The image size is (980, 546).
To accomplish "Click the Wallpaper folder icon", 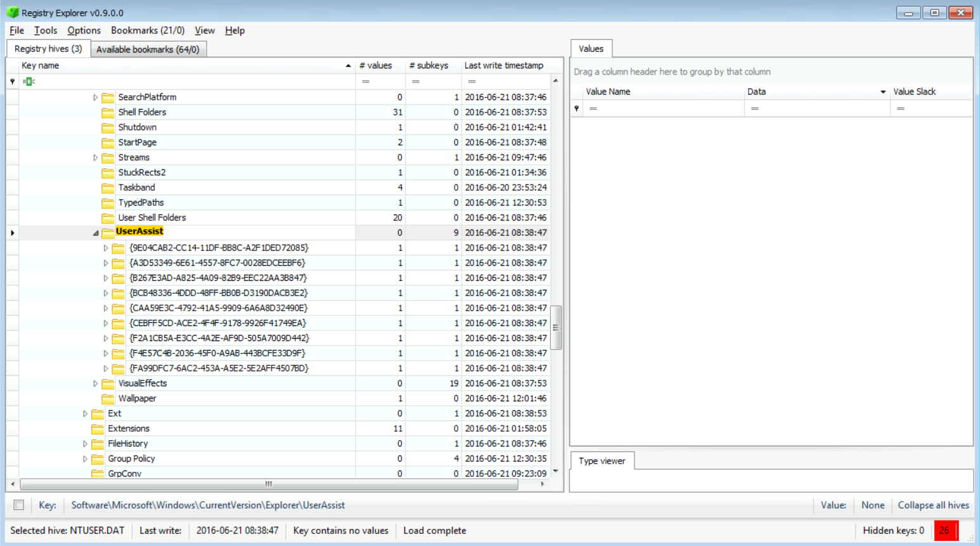I will (x=108, y=399).
